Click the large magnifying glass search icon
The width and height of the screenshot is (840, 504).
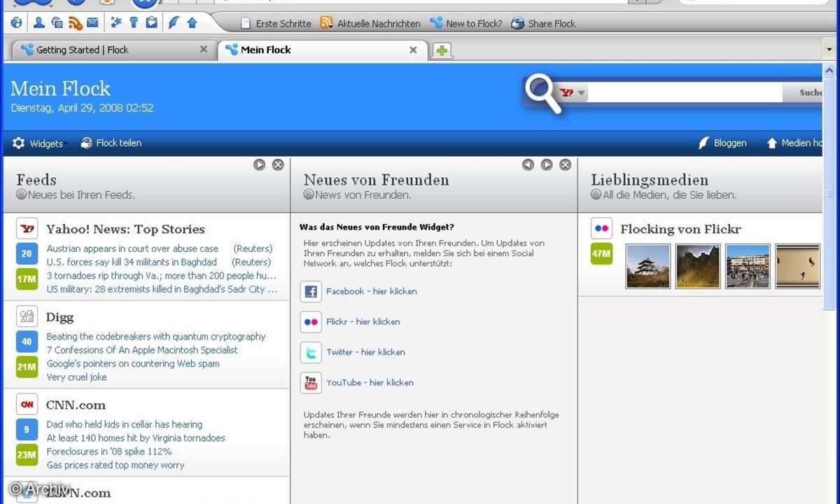click(x=542, y=93)
